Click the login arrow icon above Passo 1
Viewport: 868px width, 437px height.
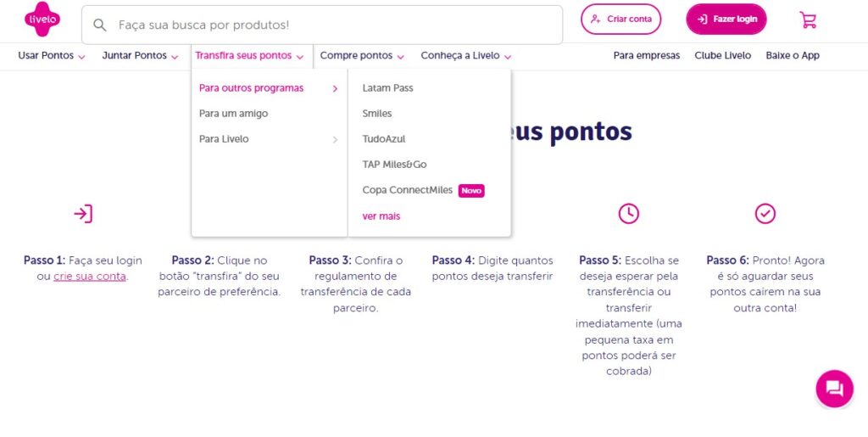click(83, 213)
